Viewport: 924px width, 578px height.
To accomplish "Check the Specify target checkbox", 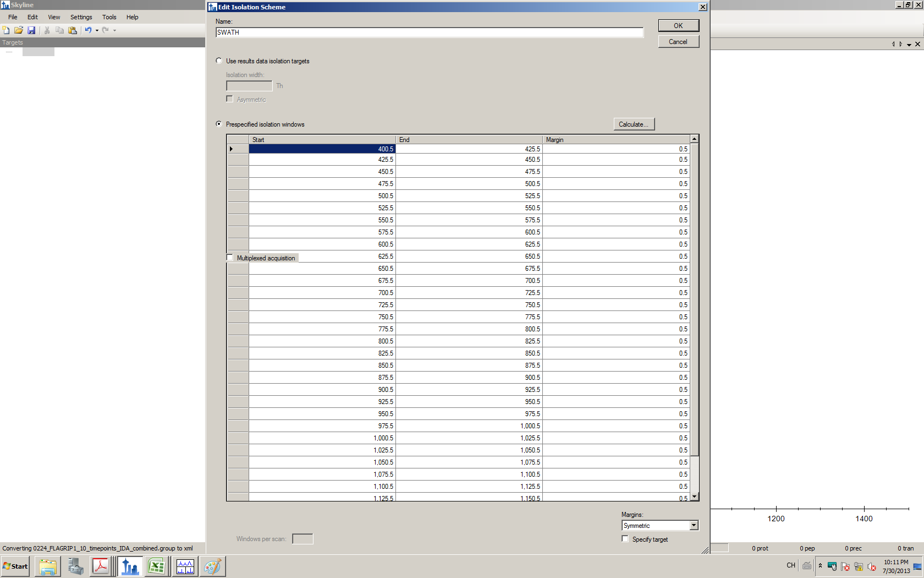I will pos(625,539).
